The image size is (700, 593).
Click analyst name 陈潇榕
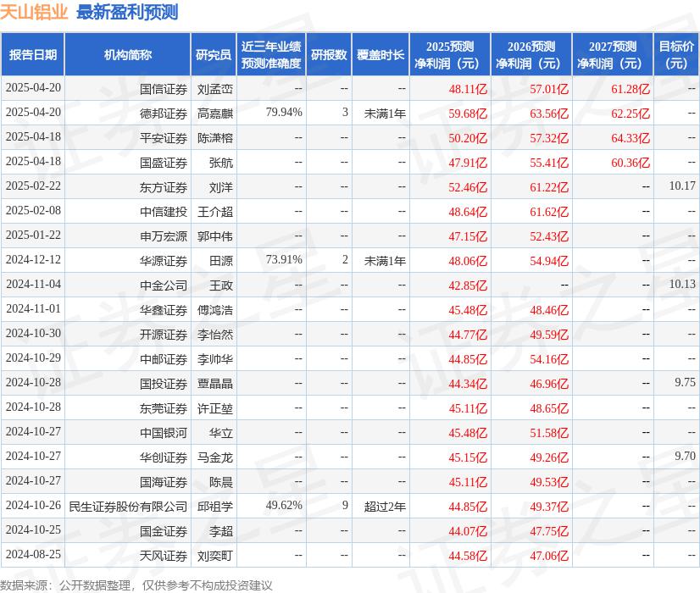pos(215,138)
